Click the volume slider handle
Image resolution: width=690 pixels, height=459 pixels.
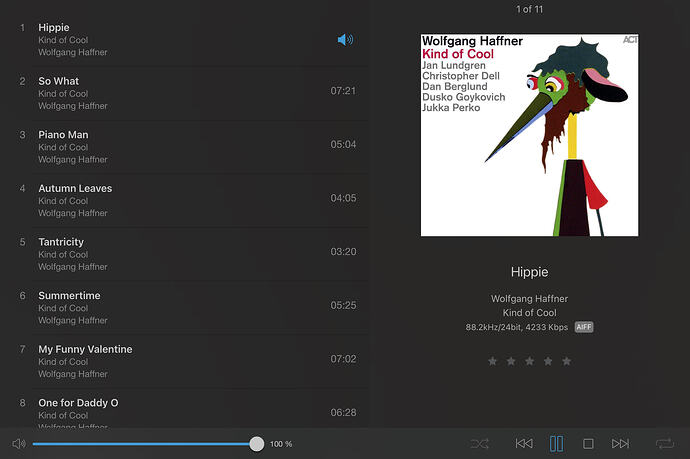[257, 444]
